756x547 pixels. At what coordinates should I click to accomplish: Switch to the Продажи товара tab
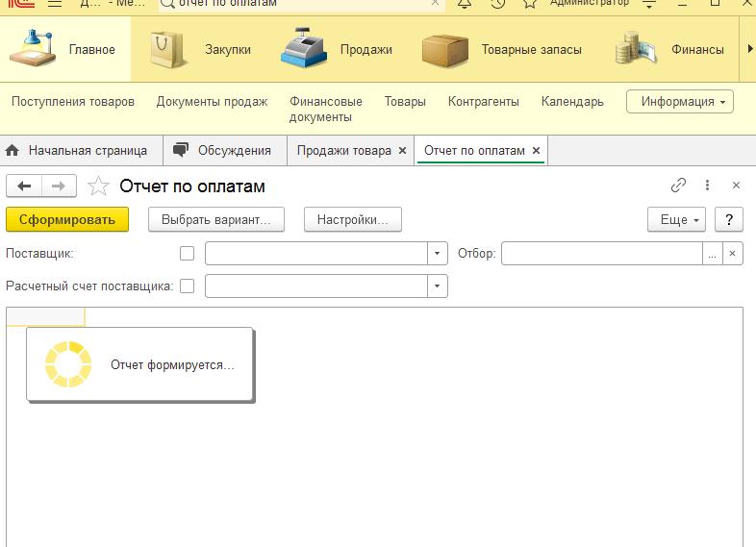coord(343,151)
